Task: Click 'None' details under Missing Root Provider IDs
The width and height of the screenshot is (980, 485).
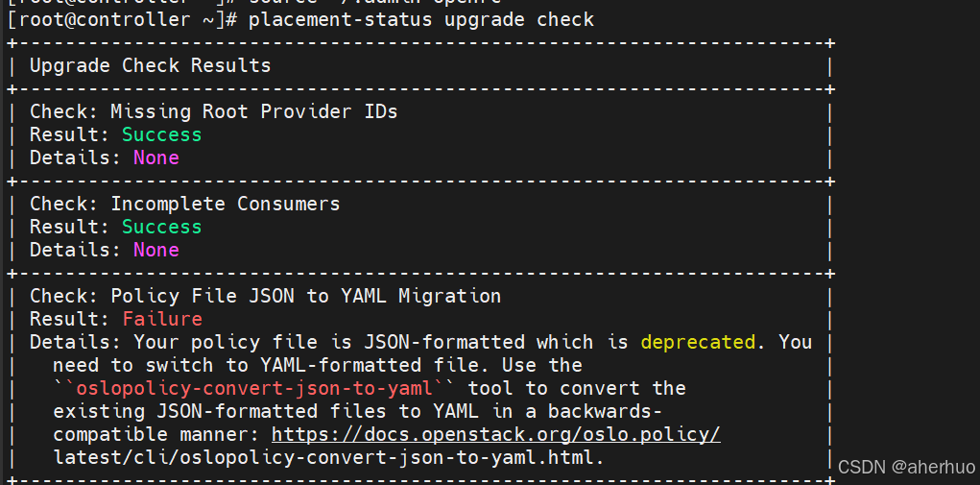Action: (156, 158)
